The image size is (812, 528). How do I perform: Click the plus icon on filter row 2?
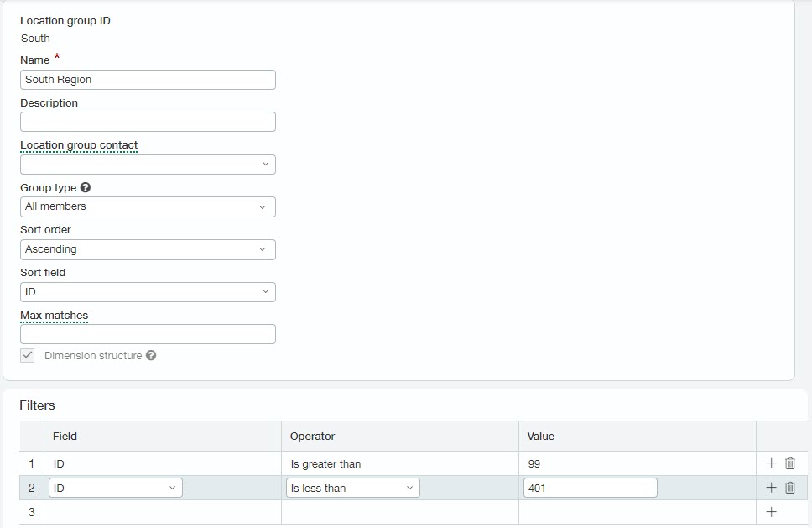coord(769,487)
